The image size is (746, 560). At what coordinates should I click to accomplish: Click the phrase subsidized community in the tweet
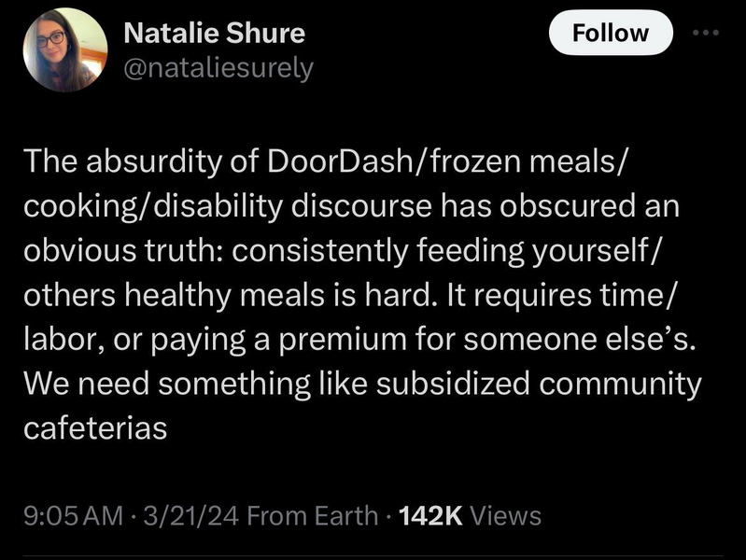coord(539,384)
